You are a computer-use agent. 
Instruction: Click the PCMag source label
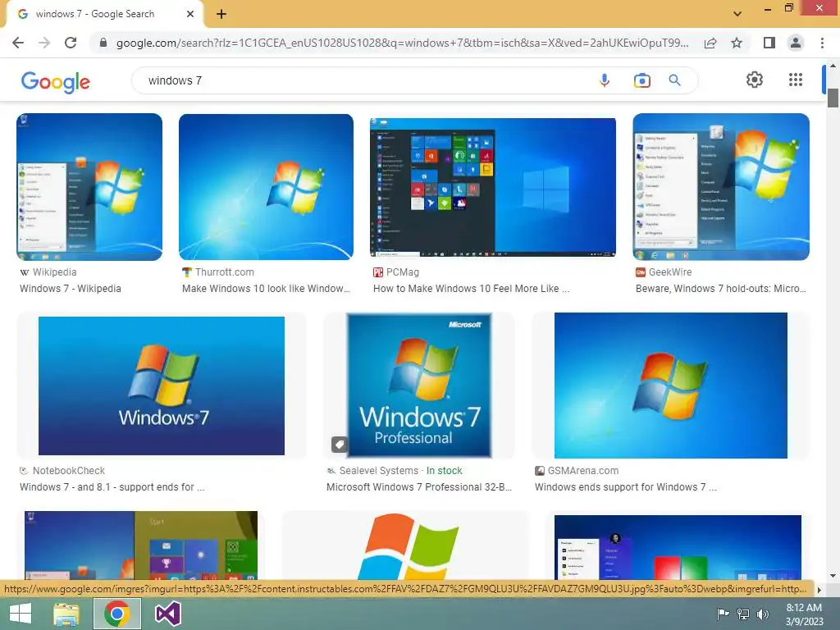click(x=402, y=272)
